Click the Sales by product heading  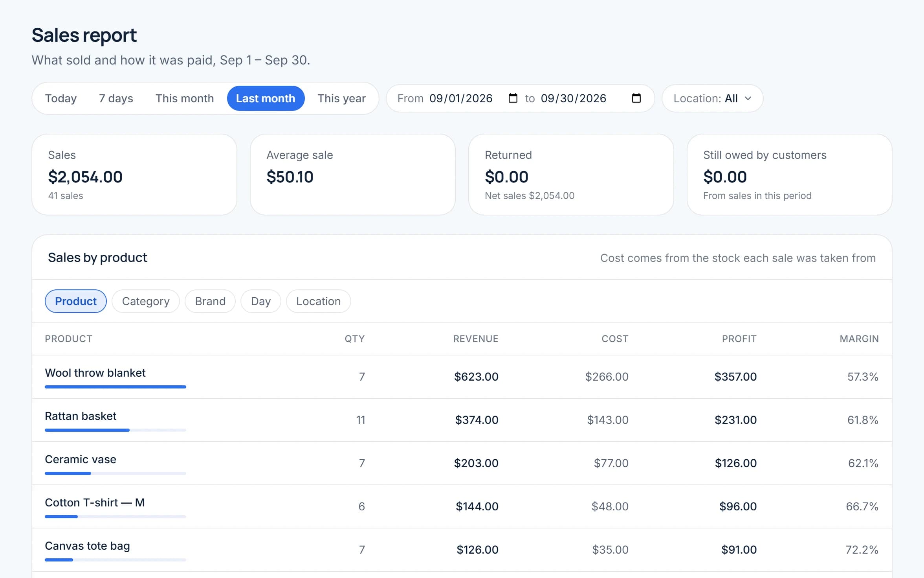[x=97, y=258]
